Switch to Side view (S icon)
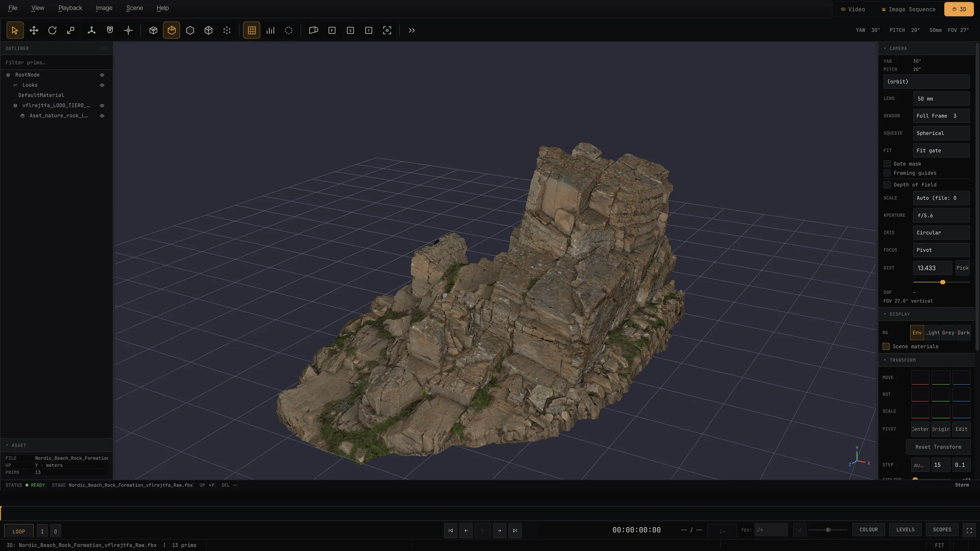980x551 pixels. point(350,30)
